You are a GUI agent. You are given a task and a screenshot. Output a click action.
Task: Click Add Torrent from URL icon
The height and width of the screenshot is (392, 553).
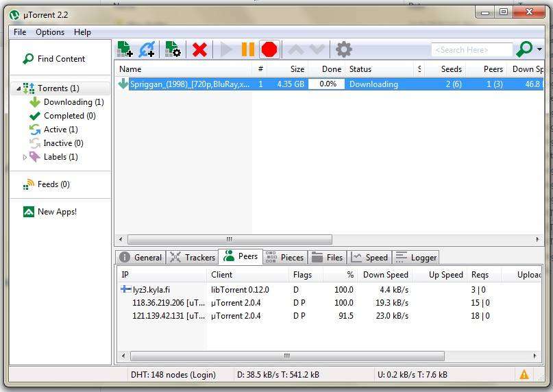[x=147, y=49]
